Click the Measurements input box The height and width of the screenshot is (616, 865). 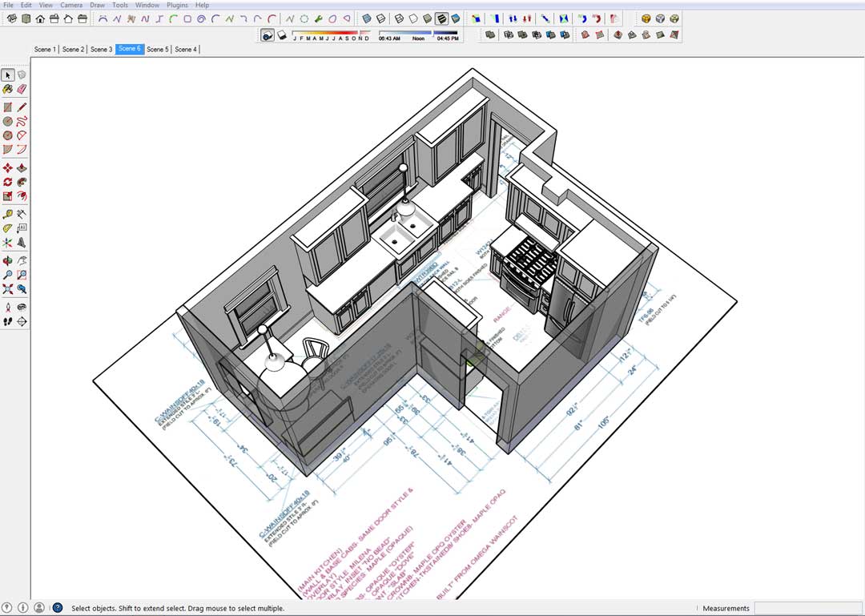click(x=807, y=608)
